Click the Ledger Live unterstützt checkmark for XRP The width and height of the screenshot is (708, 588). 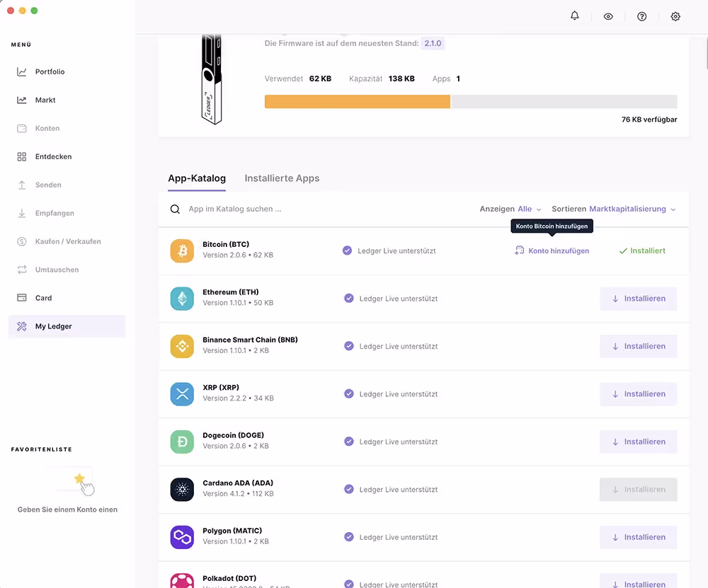348,393
